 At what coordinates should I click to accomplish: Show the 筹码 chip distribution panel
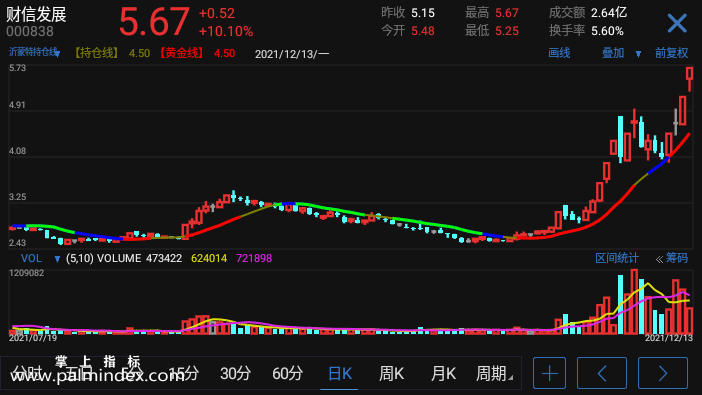tap(672, 258)
